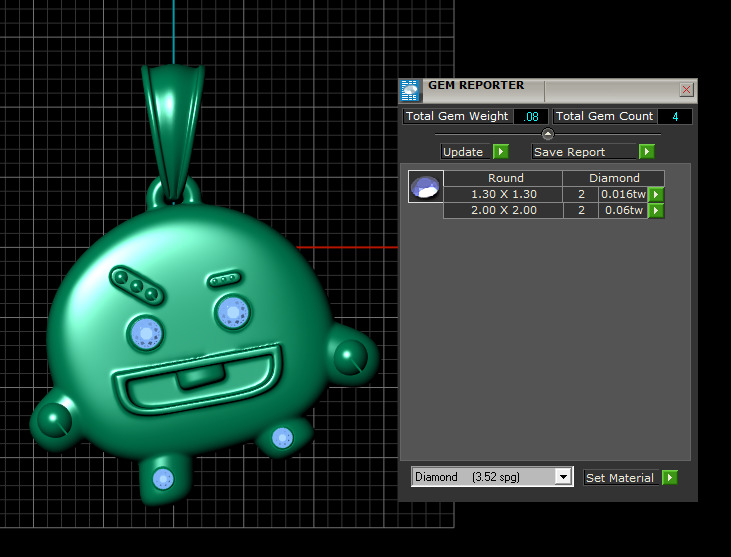Collapse the panel header with the arrow

[x=548, y=134]
